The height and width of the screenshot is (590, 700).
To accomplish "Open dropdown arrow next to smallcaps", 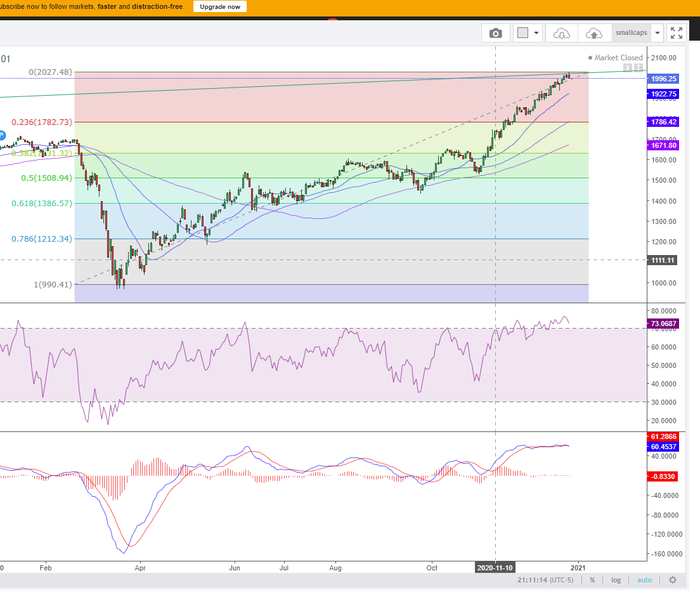I will (658, 33).
